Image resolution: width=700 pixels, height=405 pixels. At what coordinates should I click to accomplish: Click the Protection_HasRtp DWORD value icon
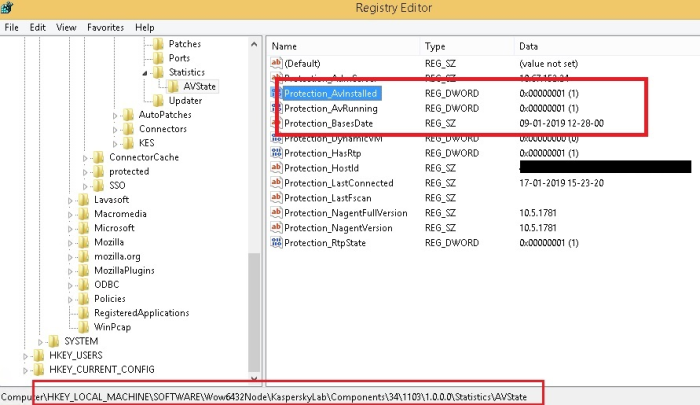[277, 153]
